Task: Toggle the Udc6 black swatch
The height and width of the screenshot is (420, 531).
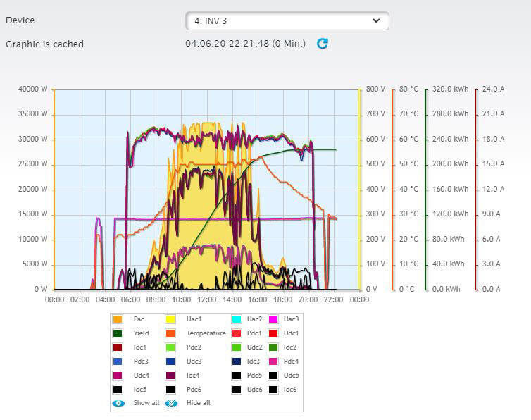Action: point(237,390)
